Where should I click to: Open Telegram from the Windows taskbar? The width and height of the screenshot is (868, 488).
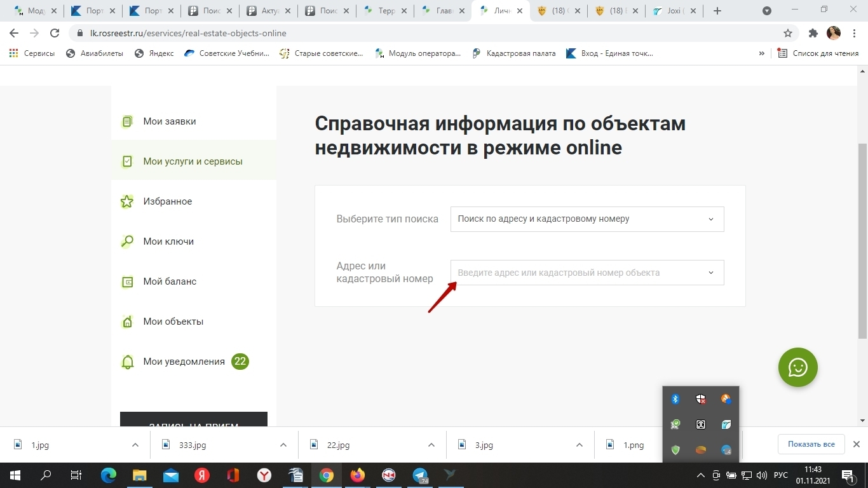[x=420, y=475]
